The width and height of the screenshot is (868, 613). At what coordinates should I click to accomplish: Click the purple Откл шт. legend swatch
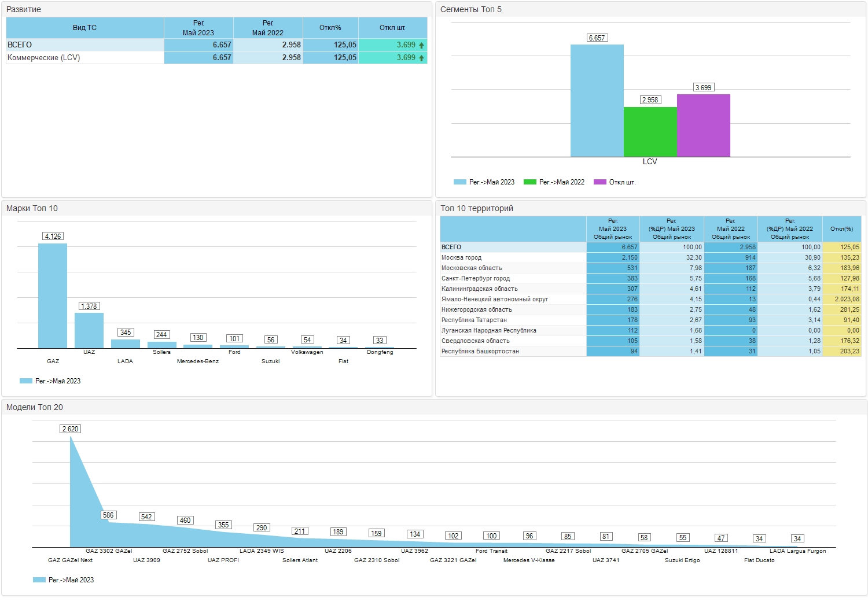tap(600, 182)
